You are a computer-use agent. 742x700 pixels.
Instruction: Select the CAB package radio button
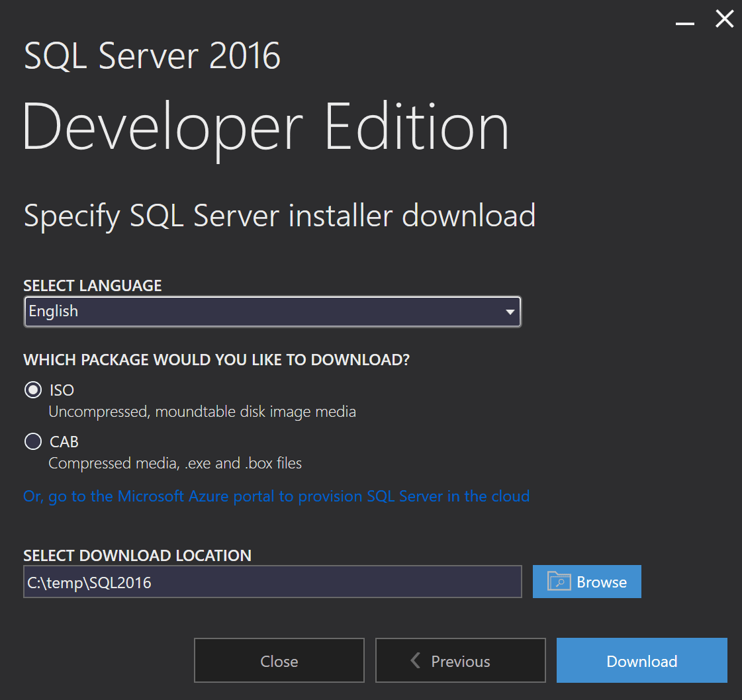click(33, 442)
